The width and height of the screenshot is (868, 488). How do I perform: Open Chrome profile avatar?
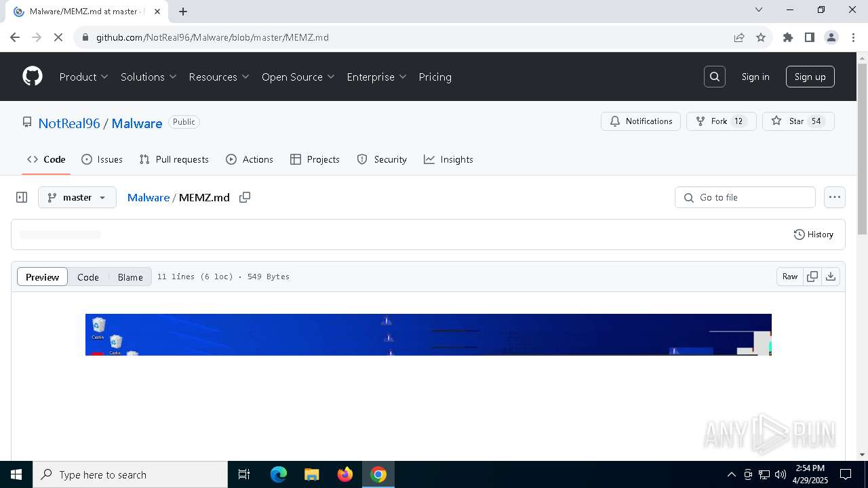pos(831,37)
